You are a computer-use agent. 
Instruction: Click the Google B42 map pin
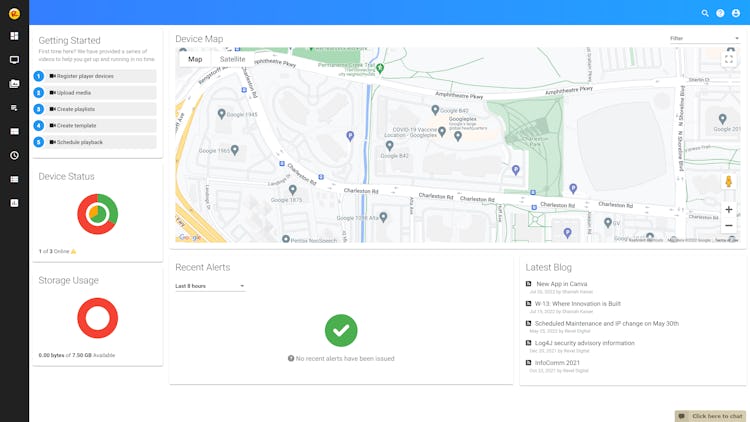389,145
